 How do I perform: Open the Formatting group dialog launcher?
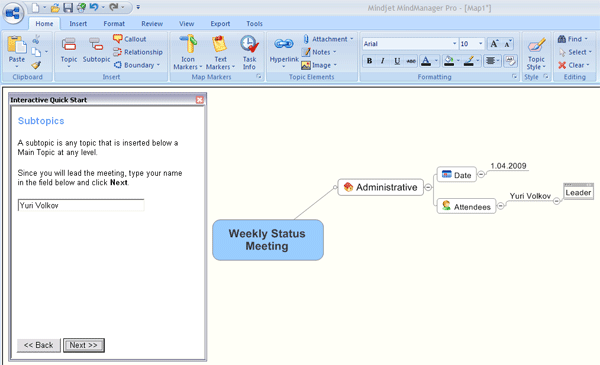(x=514, y=77)
